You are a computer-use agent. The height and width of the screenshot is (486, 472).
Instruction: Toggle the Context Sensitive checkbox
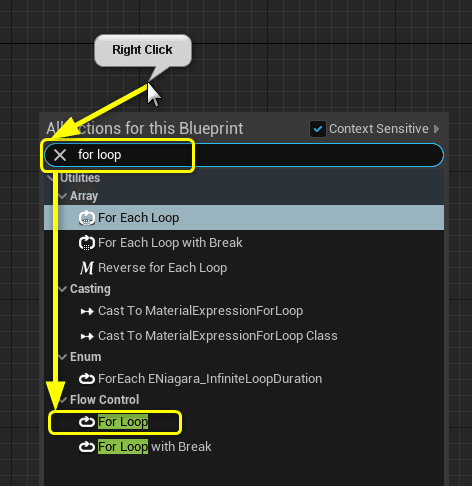click(x=318, y=129)
